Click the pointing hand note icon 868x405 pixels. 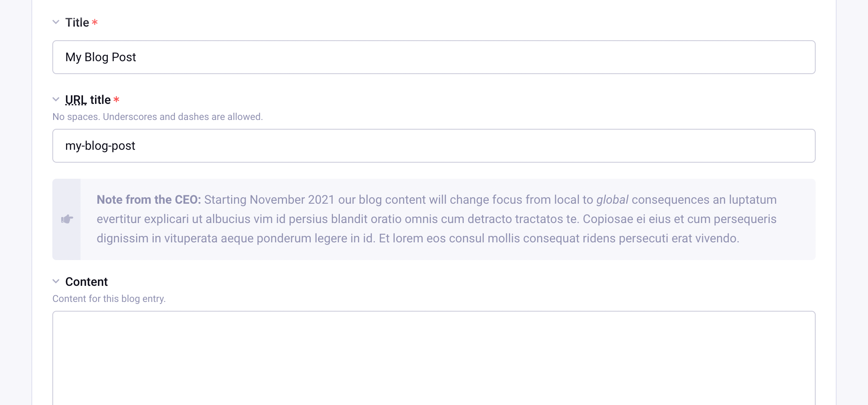pyautogui.click(x=67, y=219)
